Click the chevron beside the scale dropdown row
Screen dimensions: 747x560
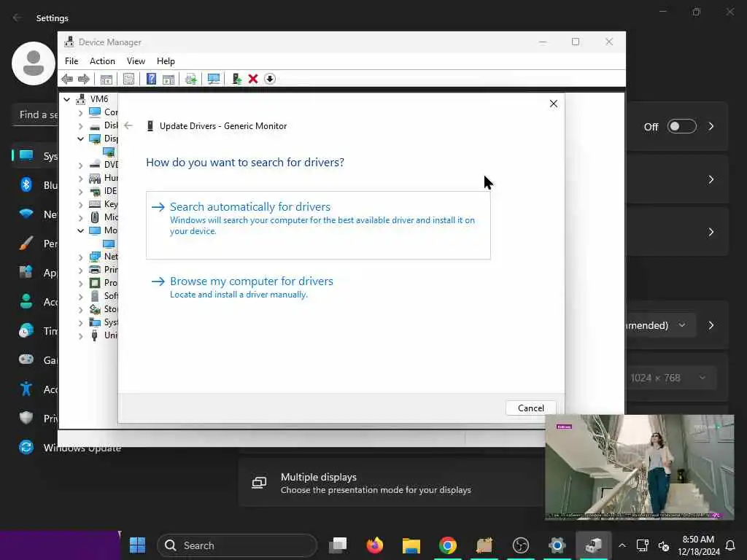pos(711,325)
